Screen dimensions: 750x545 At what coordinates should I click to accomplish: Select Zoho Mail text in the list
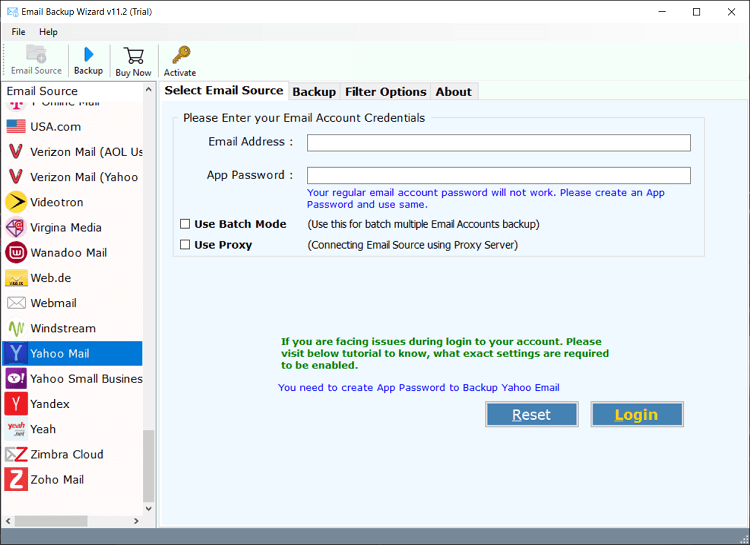[x=57, y=479]
